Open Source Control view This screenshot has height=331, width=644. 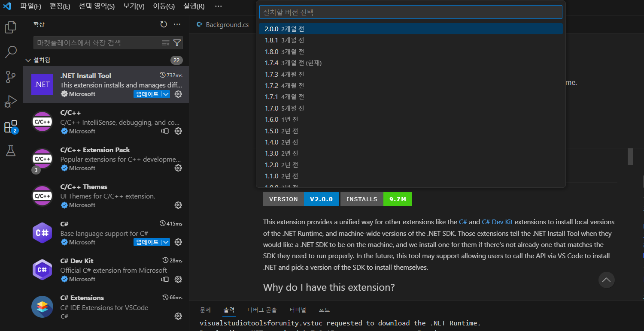point(11,77)
